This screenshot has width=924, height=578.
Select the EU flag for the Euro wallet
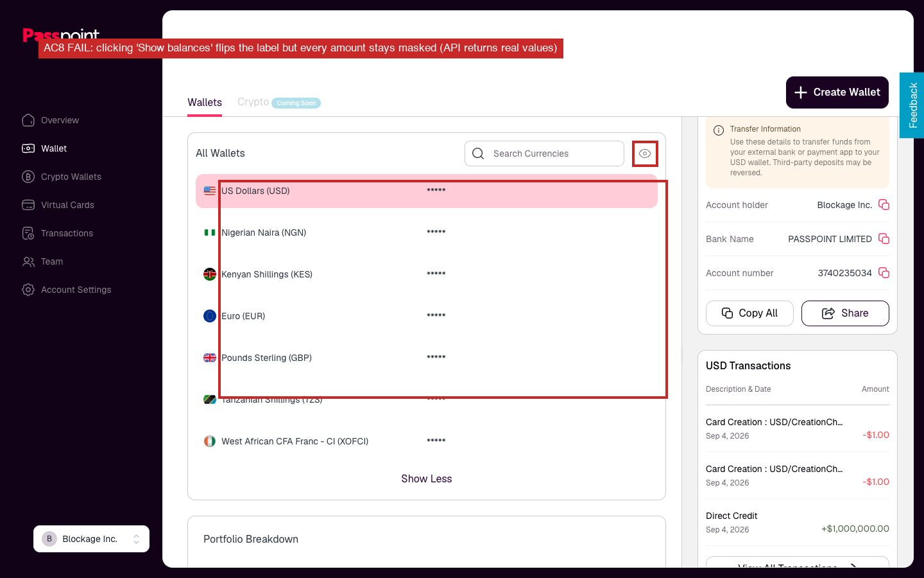coord(210,316)
